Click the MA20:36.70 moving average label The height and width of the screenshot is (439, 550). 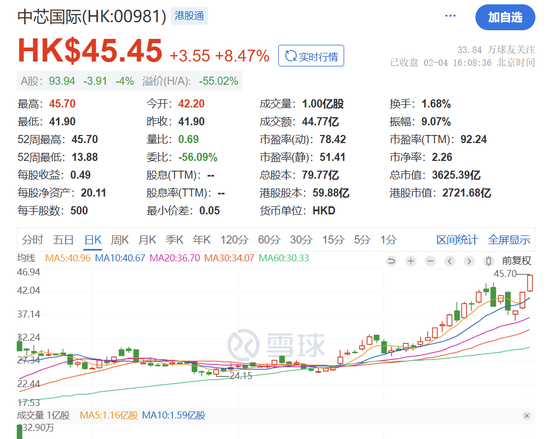(x=175, y=258)
